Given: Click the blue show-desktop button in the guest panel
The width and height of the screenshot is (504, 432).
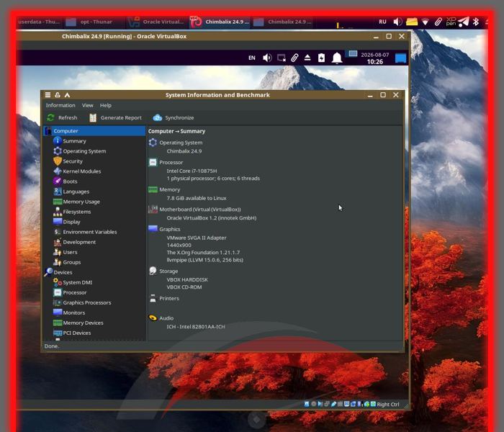Looking at the screenshot, I should point(400,58).
